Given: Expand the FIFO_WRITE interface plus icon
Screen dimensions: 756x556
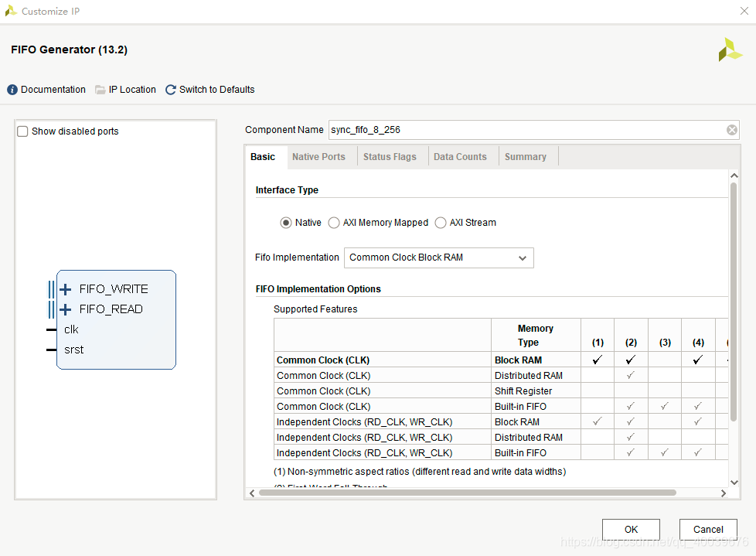Looking at the screenshot, I should [x=65, y=289].
